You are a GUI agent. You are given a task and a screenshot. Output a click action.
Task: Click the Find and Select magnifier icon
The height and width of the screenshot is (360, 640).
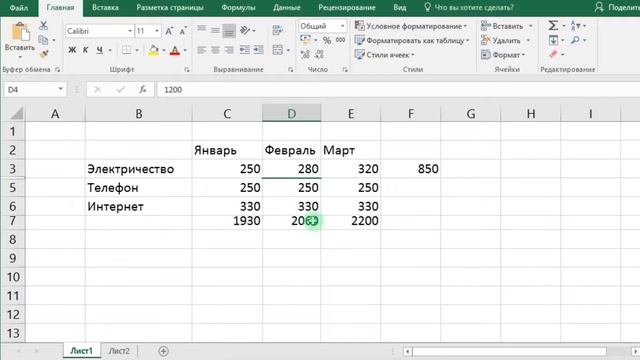[x=576, y=40]
